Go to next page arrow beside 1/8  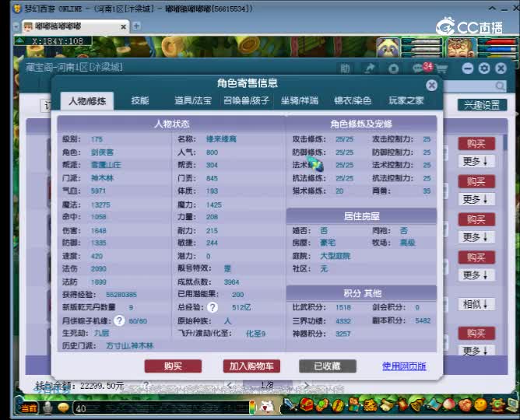pyautogui.click(x=306, y=385)
